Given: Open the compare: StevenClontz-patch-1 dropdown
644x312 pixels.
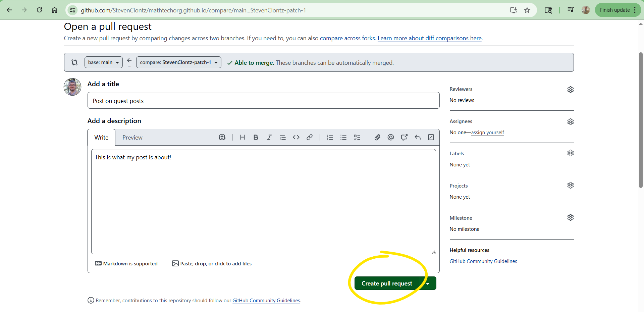Looking at the screenshot, I should (x=178, y=62).
